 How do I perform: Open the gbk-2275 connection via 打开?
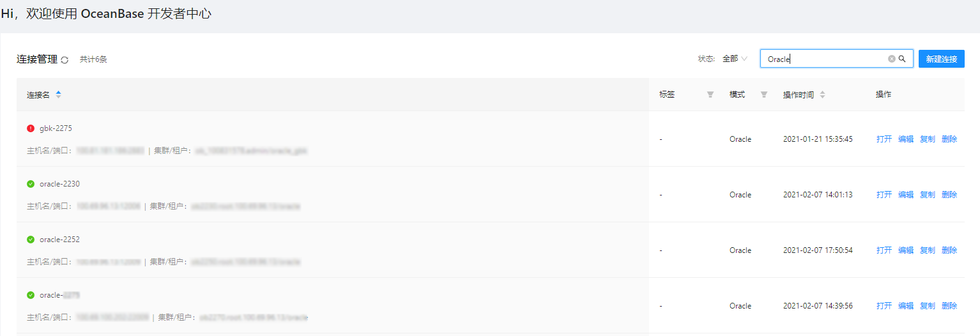tap(884, 139)
